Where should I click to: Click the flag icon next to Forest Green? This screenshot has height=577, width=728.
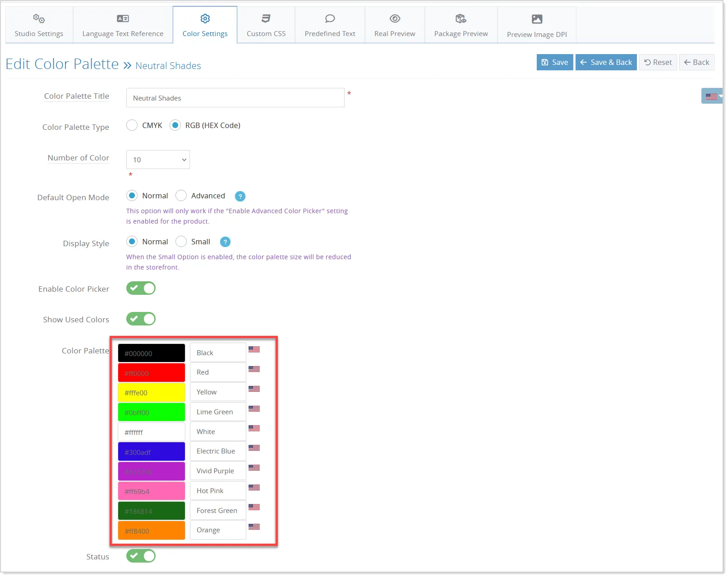coord(254,507)
